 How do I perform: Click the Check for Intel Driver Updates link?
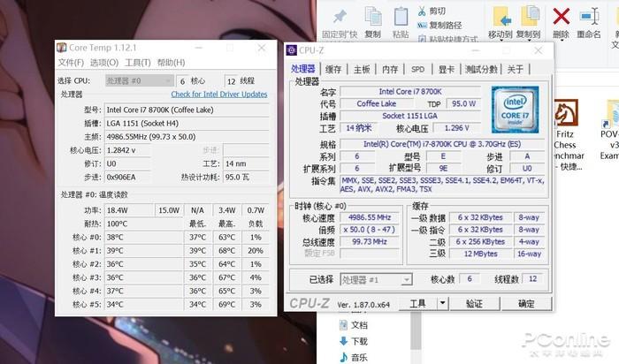219,95
